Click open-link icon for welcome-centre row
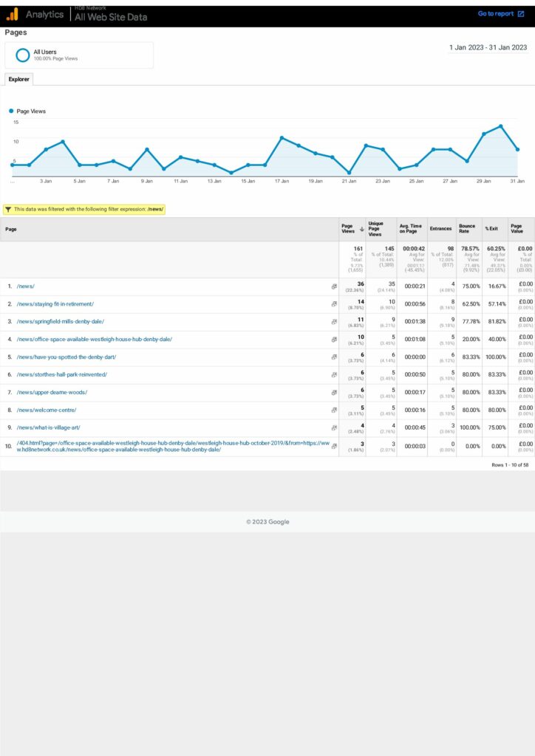 (334, 410)
